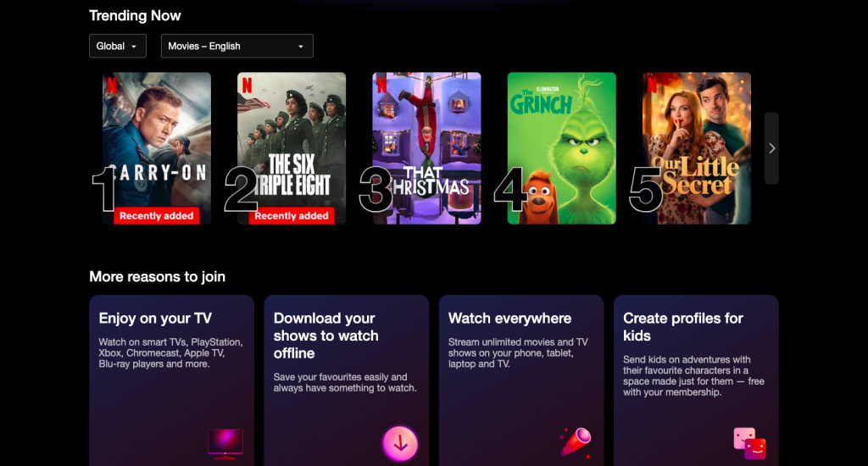Click the rank number 1 on Carry-On
The width and height of the screenshot is (868, 466).
(x=104, y=189)
